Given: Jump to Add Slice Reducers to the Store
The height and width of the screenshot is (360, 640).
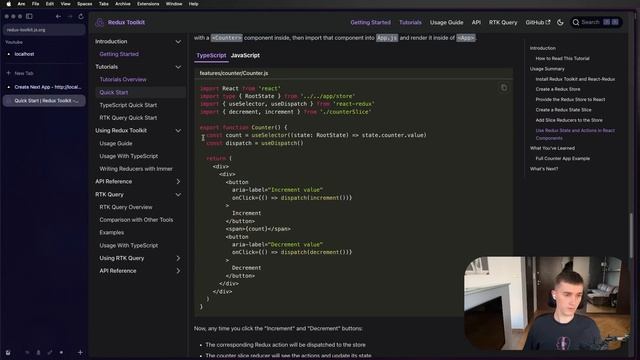Looking at the screenshot, I should click(x=569, y=120).
